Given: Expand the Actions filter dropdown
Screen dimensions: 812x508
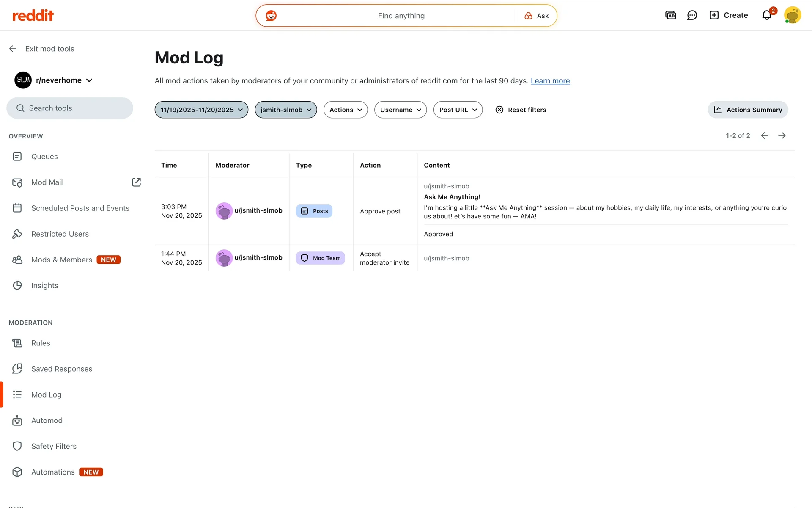Looking at the screenshot, I should (x=345, y=110).
